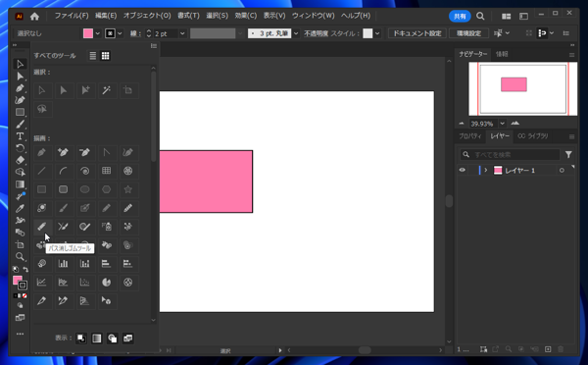Open graphic style dropdown arrow
This screenshot has width=588, height=365.
click(x=377, y=33)
